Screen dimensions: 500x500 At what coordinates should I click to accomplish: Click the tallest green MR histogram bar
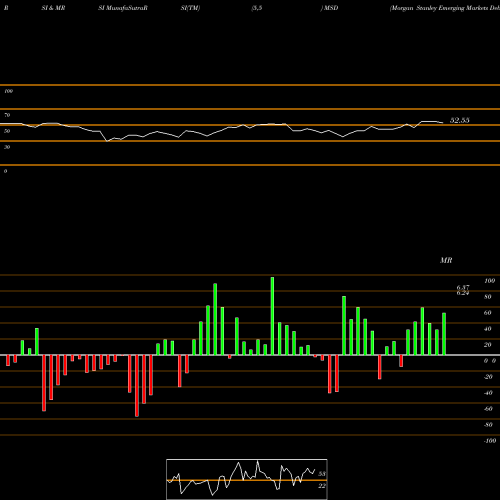[272, 316]
